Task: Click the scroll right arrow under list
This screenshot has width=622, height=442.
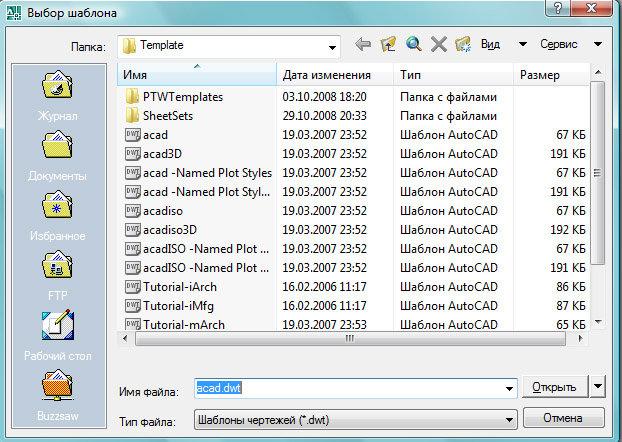Action: pyautogui.click(x=580, y=338)
